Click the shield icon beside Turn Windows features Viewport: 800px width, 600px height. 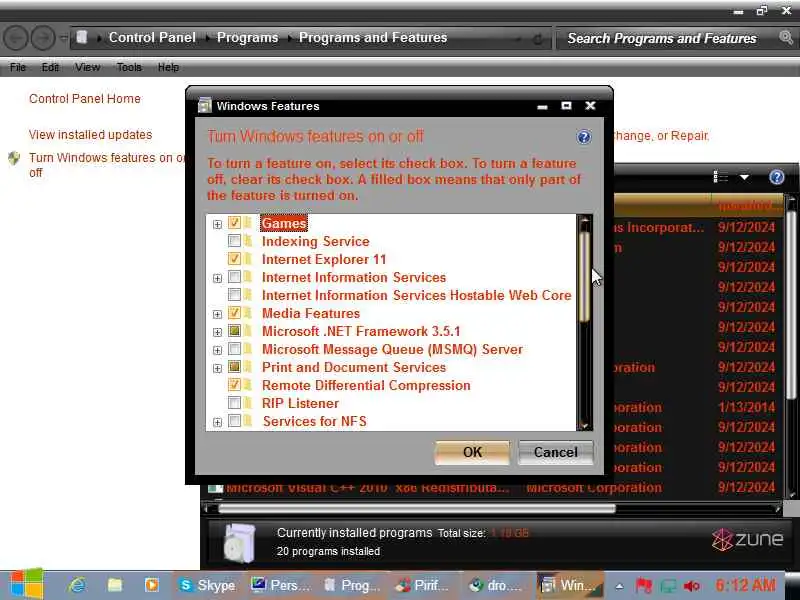(x=14, y=158)
